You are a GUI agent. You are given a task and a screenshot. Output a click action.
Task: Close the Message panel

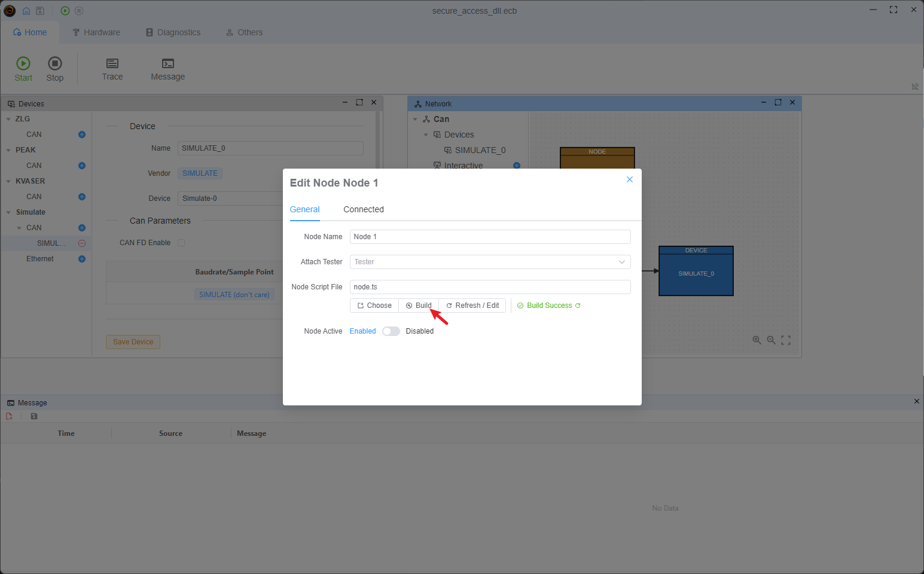point(917,401)
